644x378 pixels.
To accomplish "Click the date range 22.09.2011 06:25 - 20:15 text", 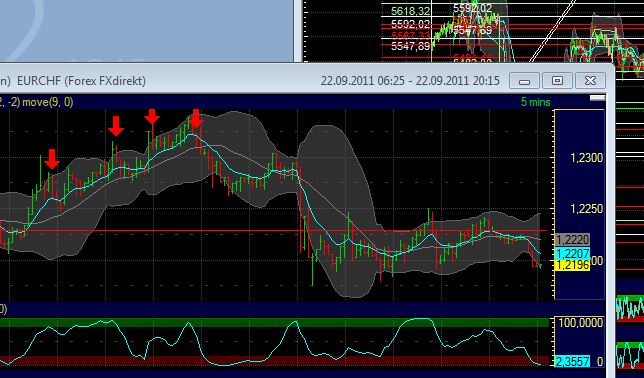I will click(x=410, y=81).
